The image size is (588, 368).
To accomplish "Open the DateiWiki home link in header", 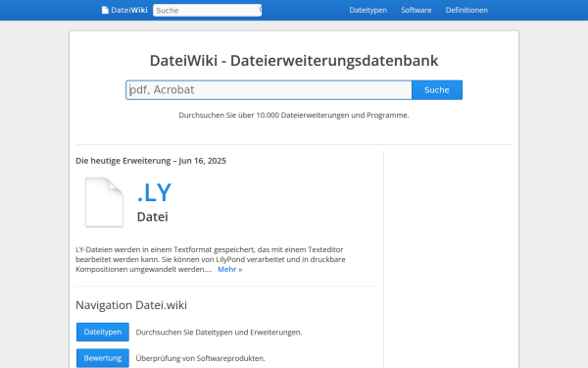I will (124, 10).
